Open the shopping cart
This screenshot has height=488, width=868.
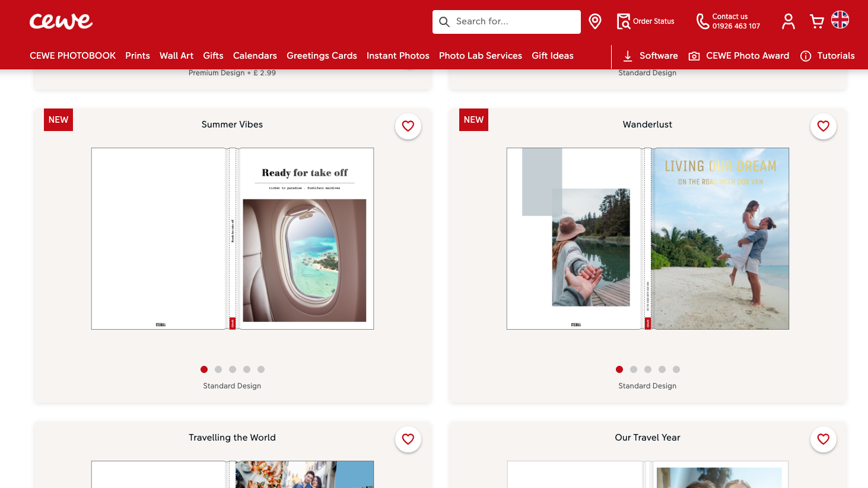tap(817, 21)
